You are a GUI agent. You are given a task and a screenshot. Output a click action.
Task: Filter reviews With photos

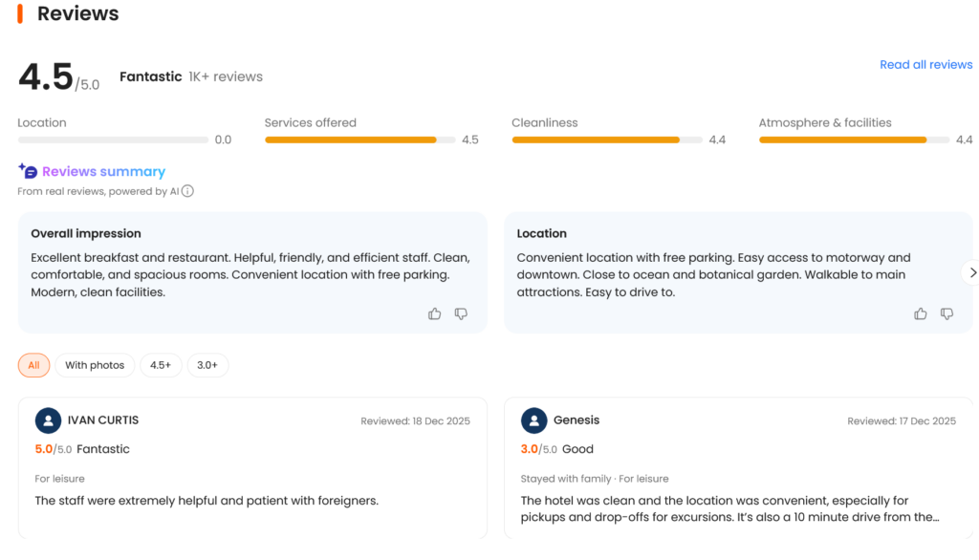[x=95, y=365]
